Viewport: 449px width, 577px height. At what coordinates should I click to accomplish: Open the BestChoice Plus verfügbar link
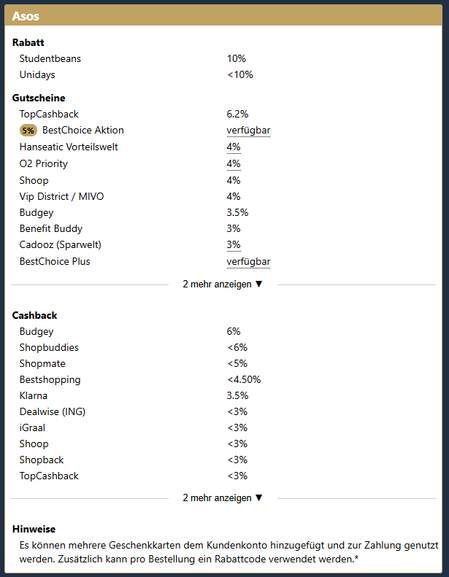(x=248, y=262)
